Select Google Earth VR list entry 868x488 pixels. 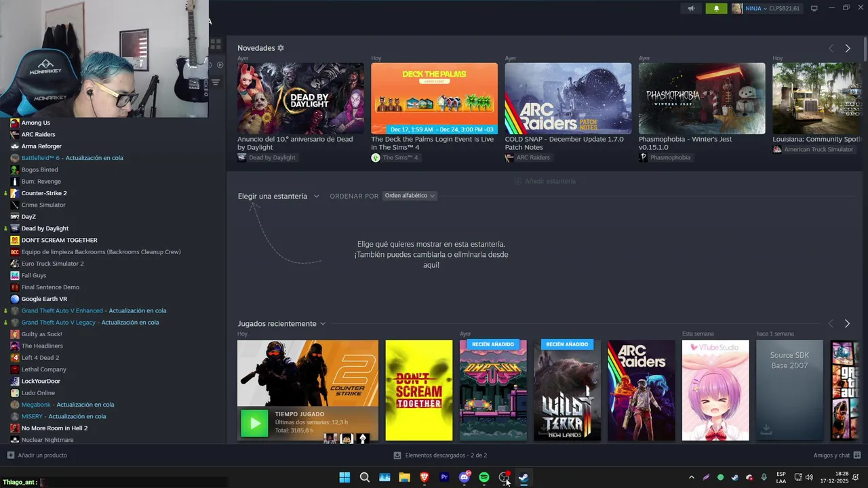[44, 299]
